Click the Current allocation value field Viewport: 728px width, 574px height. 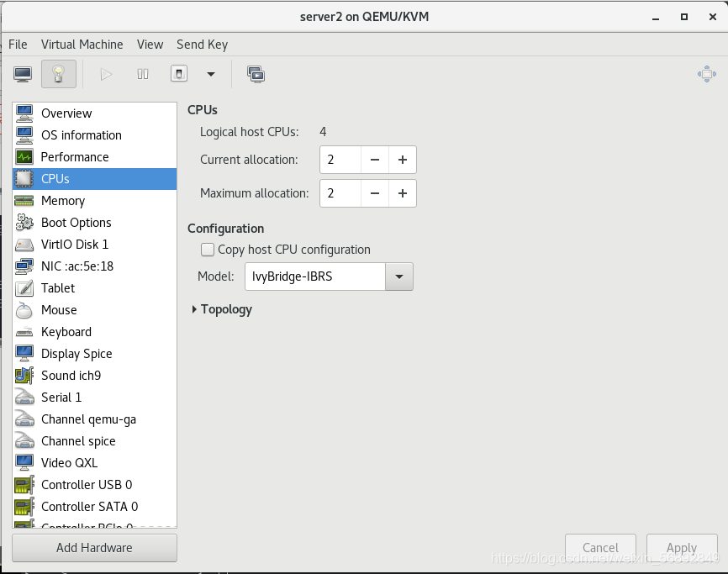340,160
